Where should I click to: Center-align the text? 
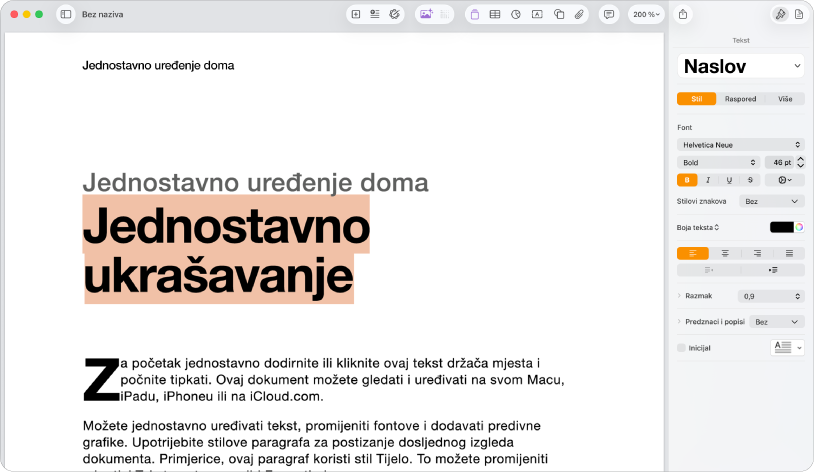725,253
